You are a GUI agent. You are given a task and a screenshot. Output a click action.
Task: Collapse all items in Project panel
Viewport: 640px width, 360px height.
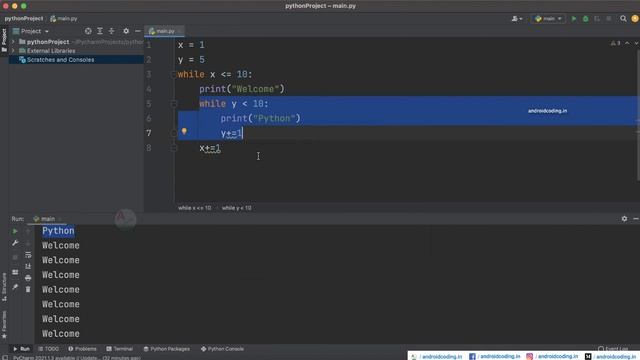(111, 31)
